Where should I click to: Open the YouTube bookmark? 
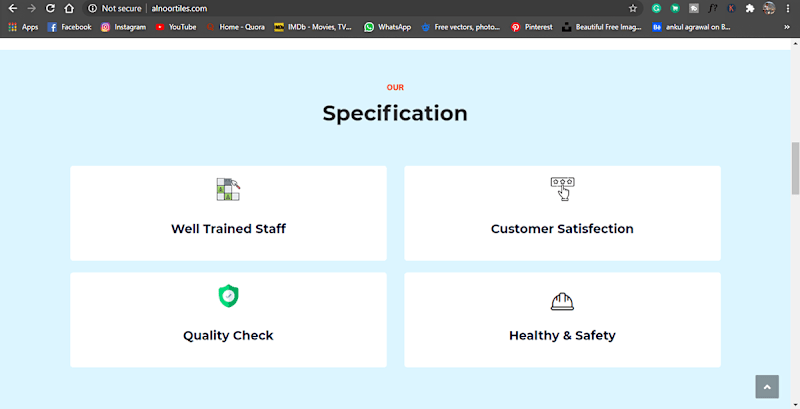pos(176,27)
